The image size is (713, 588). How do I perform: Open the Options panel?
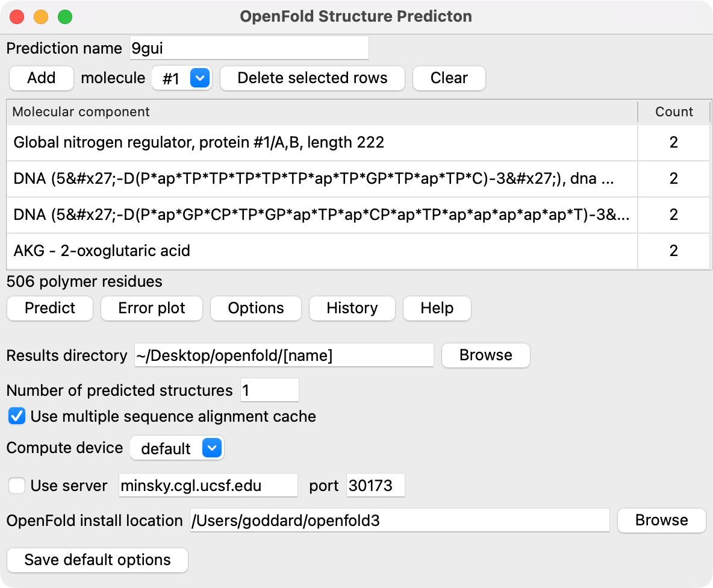pyautogui.click(x=255, y=308)
